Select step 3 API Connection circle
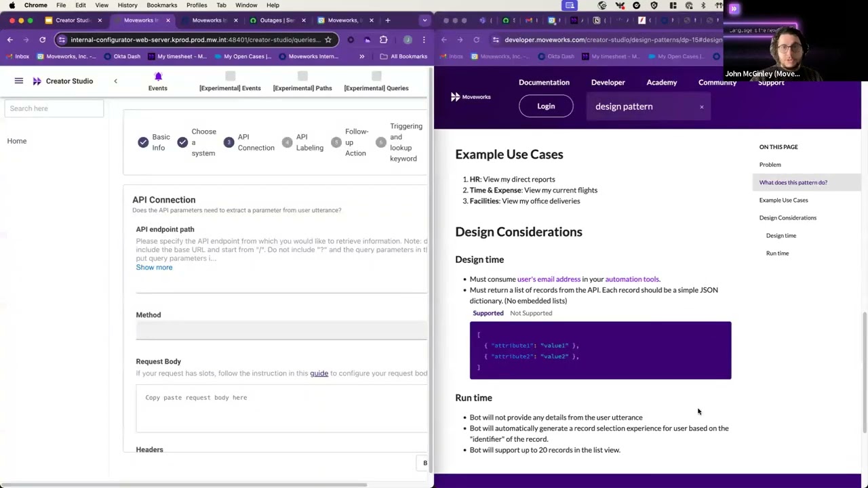Screen dimensions: 868x488 click(229, 142)
